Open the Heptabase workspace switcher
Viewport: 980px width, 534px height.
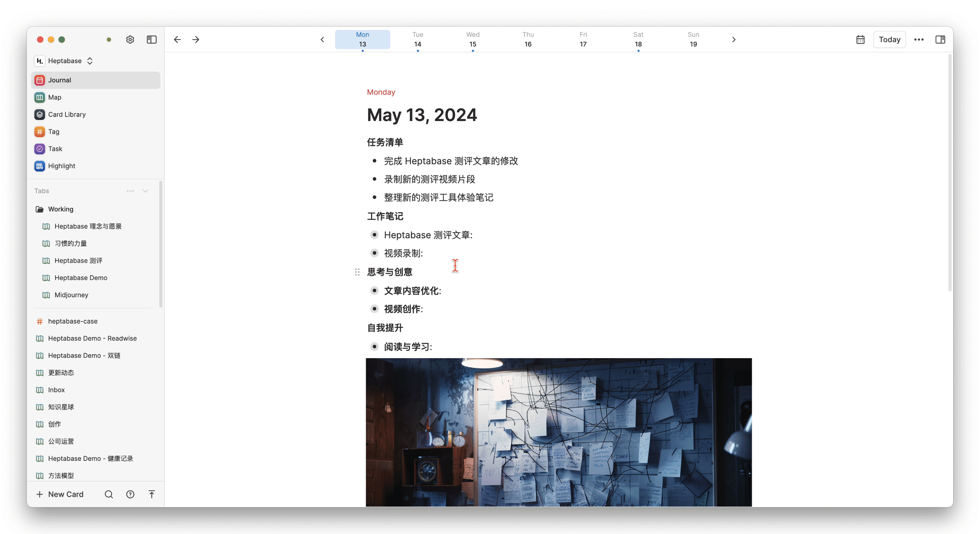point(64,61)
